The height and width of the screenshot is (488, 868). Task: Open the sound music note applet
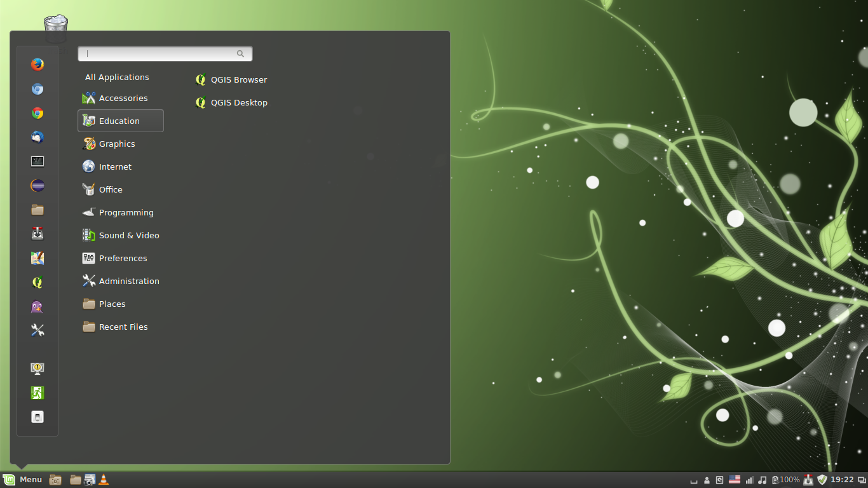763,480
